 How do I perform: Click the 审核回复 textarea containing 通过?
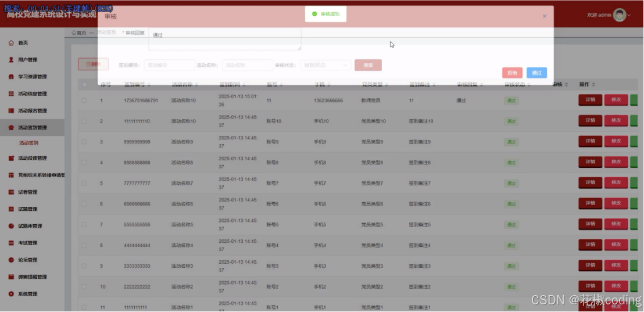[225, 39]
